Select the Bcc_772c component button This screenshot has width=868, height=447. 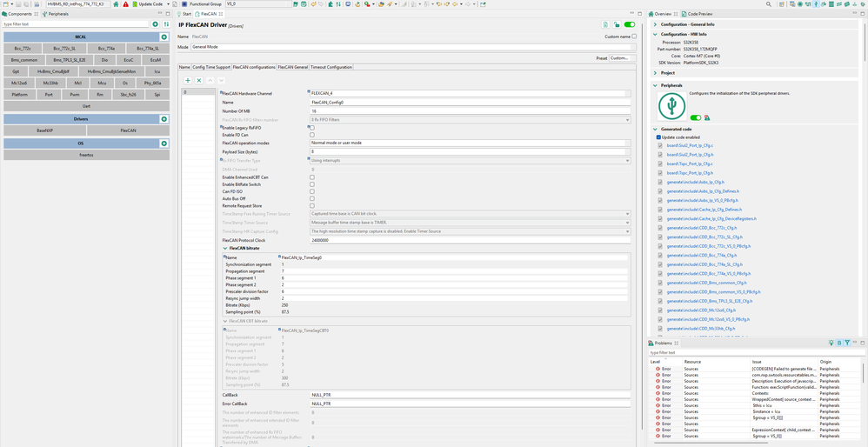24,49
